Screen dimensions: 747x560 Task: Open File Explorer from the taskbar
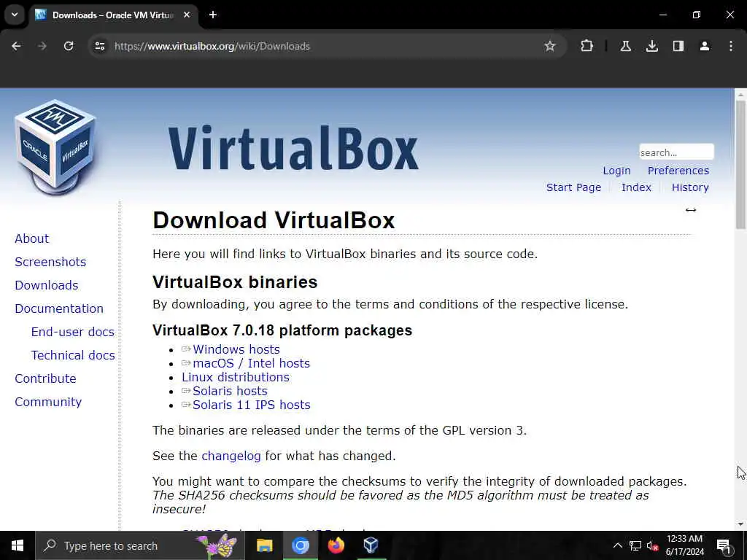pyautogui.click(x=264, y=545)
